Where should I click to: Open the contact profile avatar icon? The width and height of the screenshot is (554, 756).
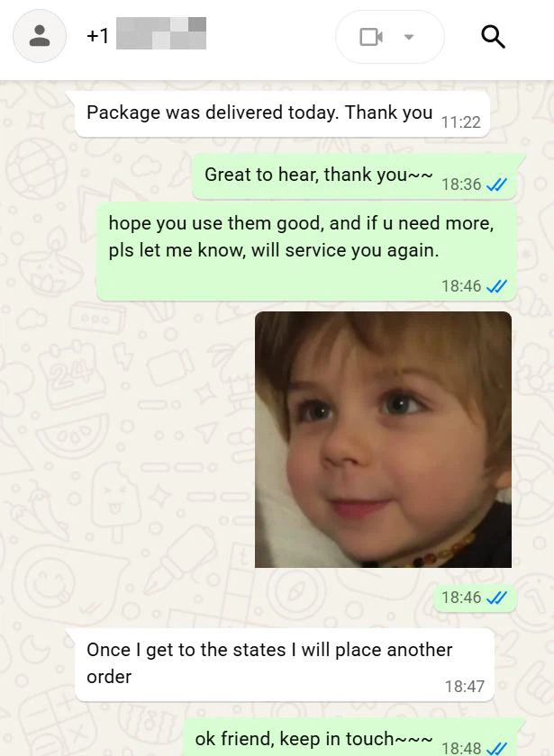tap(39, 36)
